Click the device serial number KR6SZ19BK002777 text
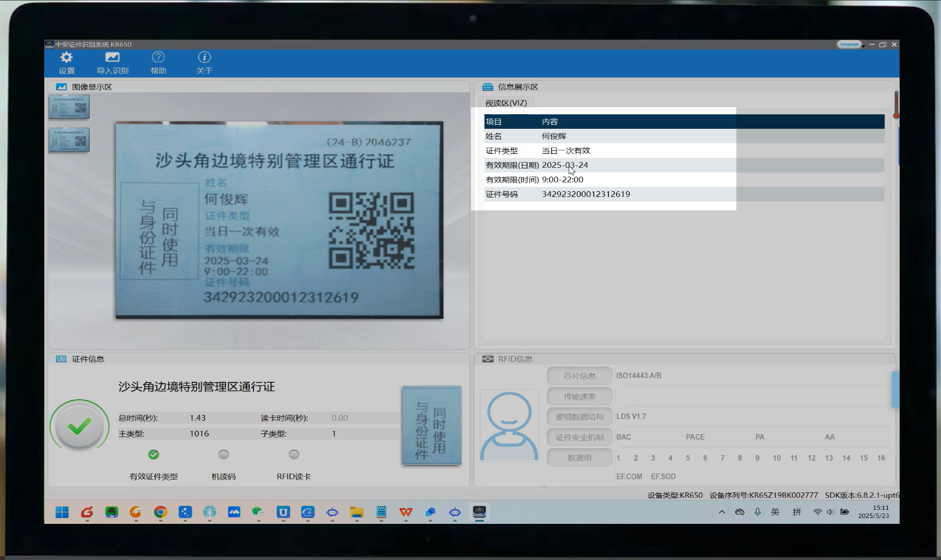This screenshot has height=560, width=941. point(783,495)
